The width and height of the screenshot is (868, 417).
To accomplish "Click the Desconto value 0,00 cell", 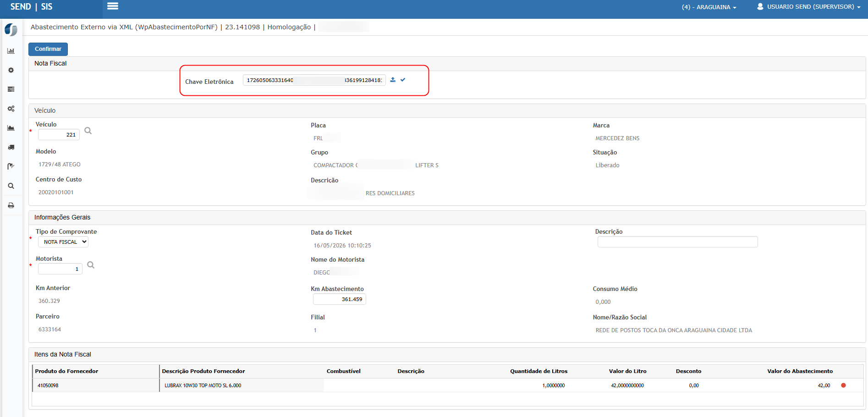I will pos(694,386).
